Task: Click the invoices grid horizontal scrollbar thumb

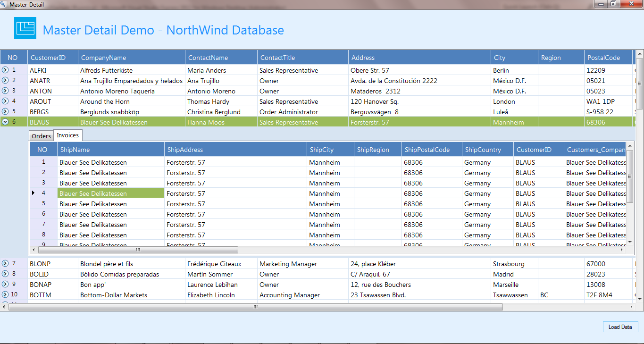Action: coord(138,250)
